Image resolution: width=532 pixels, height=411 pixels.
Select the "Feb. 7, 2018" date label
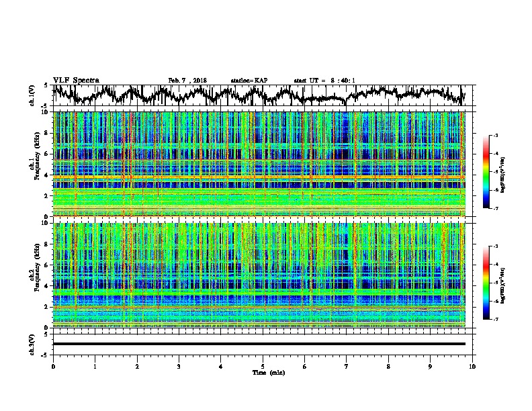187,81
